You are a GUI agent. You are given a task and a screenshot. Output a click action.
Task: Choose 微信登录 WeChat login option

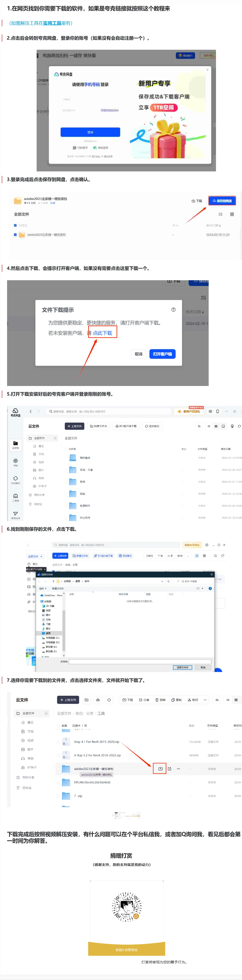pos(101,148)
